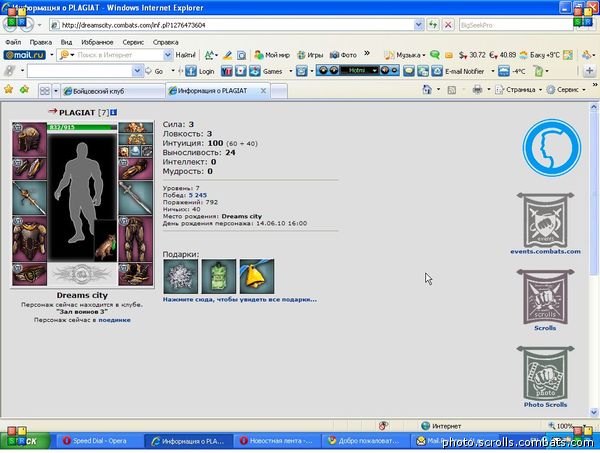Open the mail.ru search field dropdown
Image resolution: width=600 pixels, height=453 pixels.
click(168, 55)
